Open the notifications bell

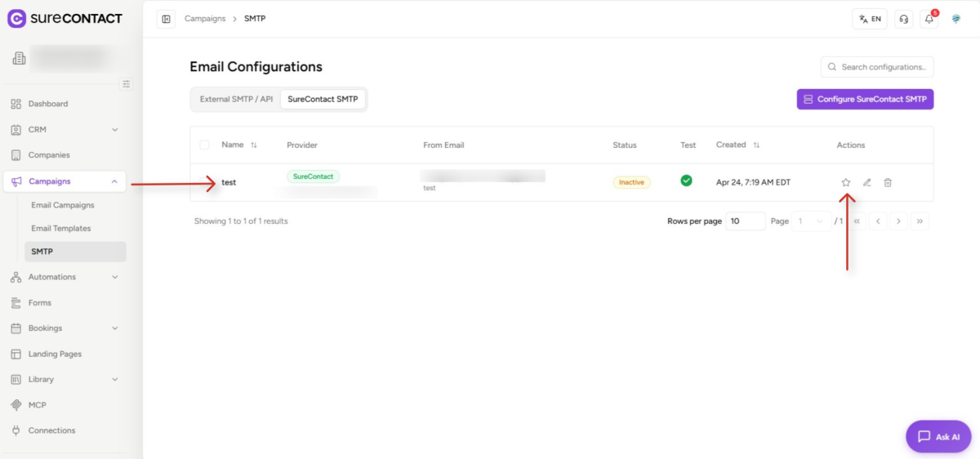[x=929, y=19]
